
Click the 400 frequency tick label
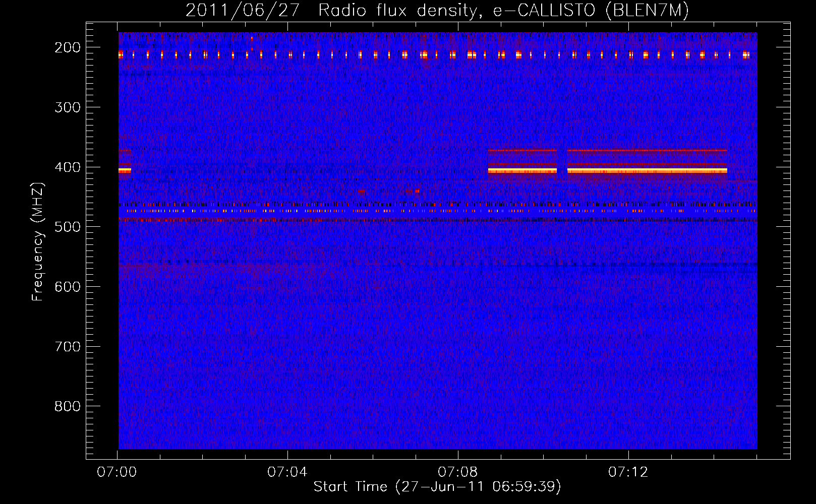point(68,167)
